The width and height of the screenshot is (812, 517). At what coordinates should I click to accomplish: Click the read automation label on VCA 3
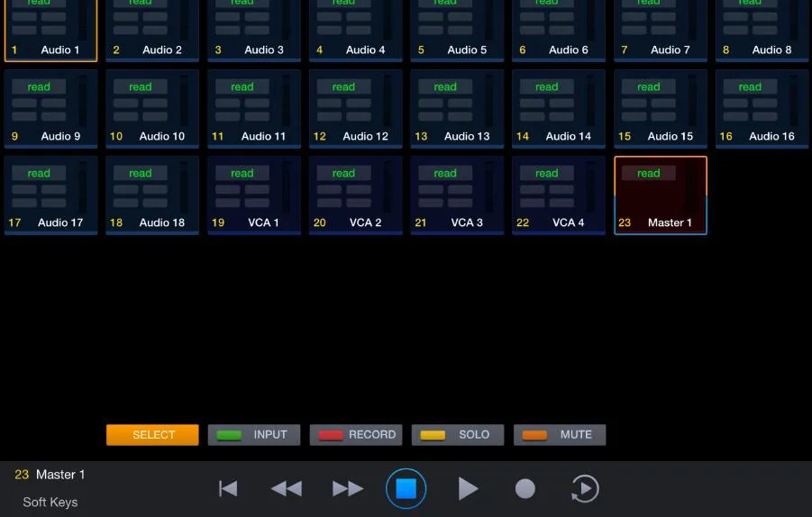[x=445, y=173]
